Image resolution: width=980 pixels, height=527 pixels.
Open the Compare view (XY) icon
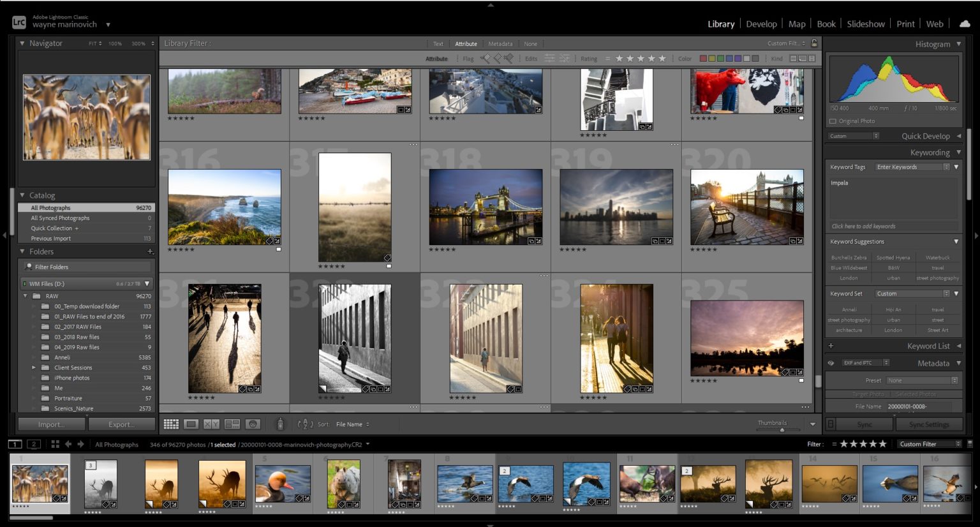[x=212, y=424]
